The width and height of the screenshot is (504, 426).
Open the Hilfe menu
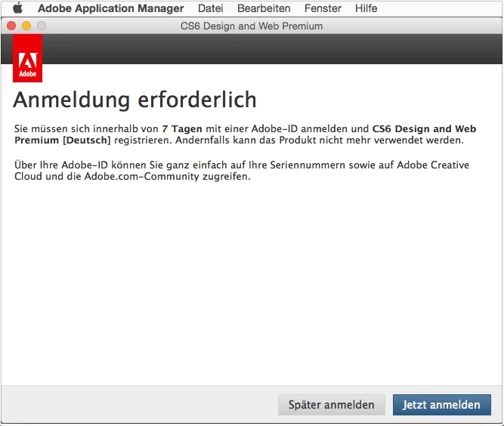pos(366,8)
